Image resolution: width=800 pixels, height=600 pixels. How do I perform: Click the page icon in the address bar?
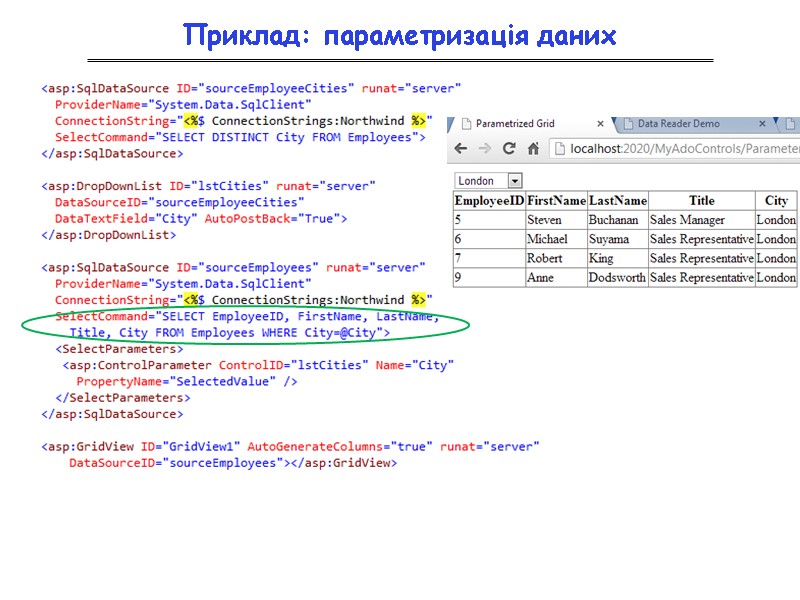[560, 148]
